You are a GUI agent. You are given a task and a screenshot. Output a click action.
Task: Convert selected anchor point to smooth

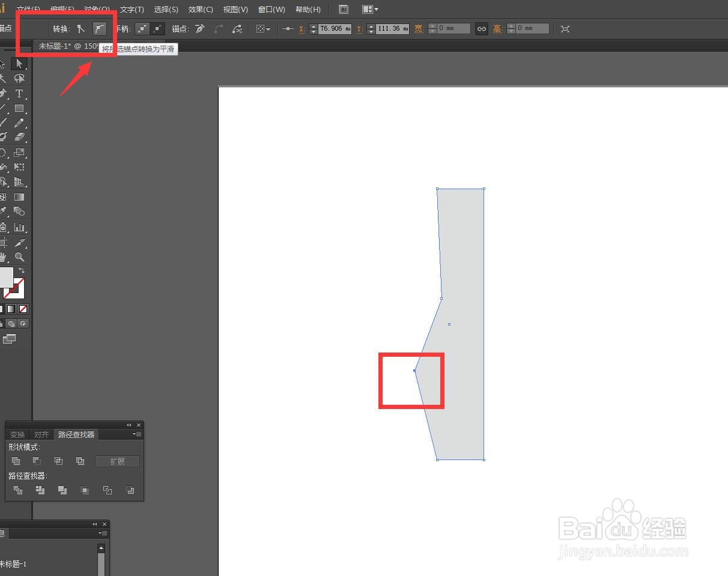pos(100,28)
